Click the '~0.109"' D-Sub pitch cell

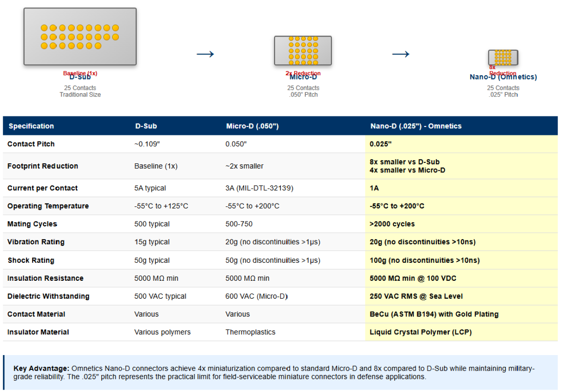click(147, 144)
